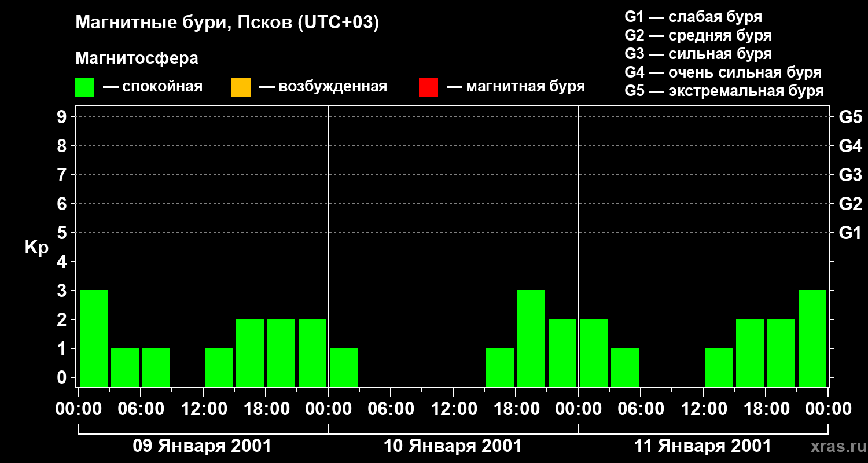
Task: Select the G5 — экстремальная буря legend line
Action: (x=724, y=91)
